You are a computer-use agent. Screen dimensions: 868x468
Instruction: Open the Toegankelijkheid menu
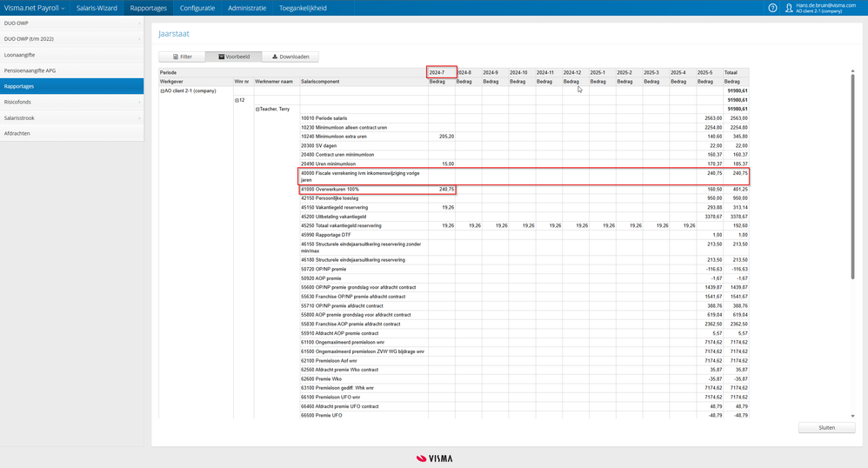[x=303, y=8]
